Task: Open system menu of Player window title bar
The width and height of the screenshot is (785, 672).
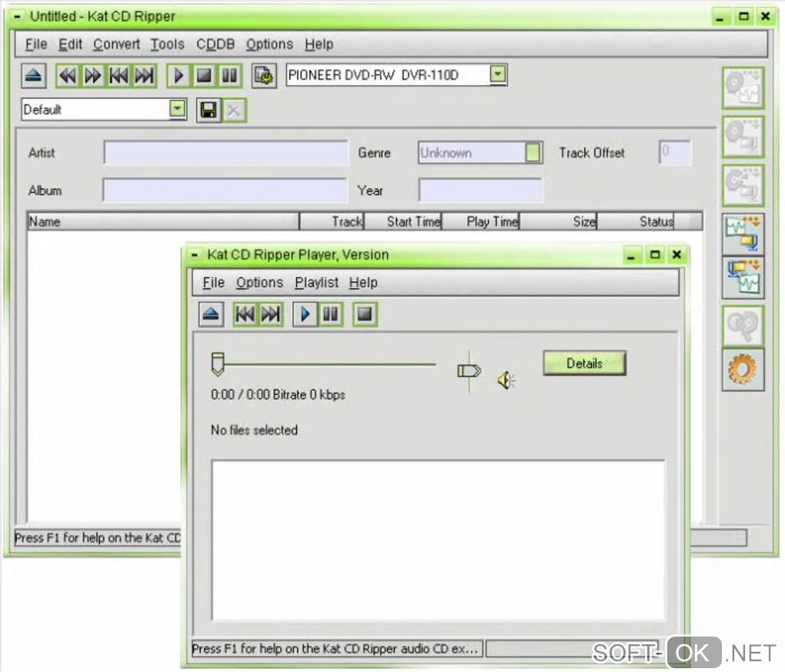Action: (x=194, y=255)
